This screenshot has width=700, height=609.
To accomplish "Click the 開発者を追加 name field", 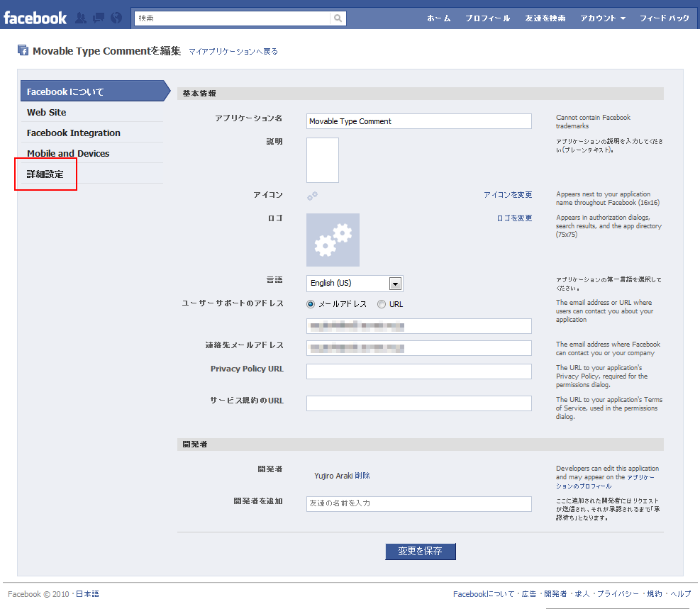I will click(418, 503).
